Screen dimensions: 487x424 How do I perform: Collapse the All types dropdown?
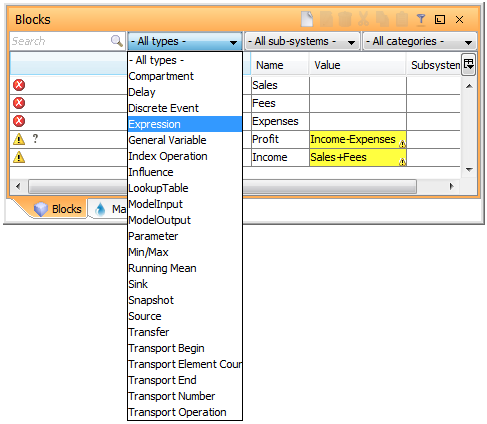(184, 41)
